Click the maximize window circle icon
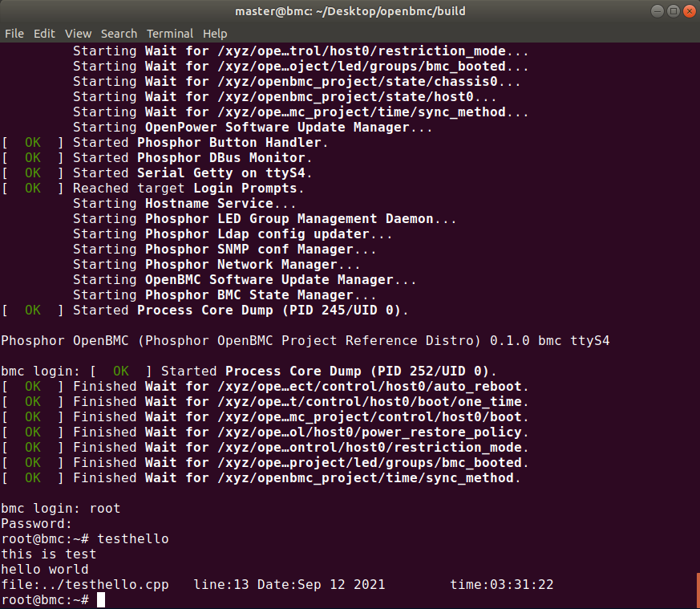 click(x=673, y=10)
